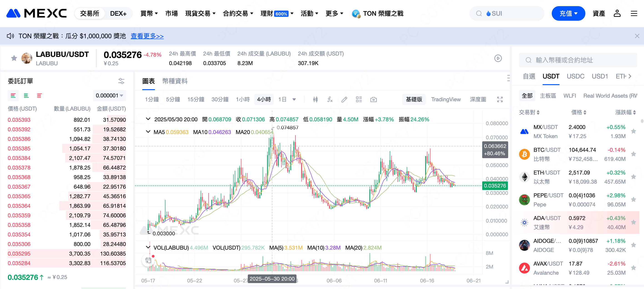Favorite LABUBU/USDT with the star icon
The width and height of the screenshot is (644, 289).
(x=14, y=58)
